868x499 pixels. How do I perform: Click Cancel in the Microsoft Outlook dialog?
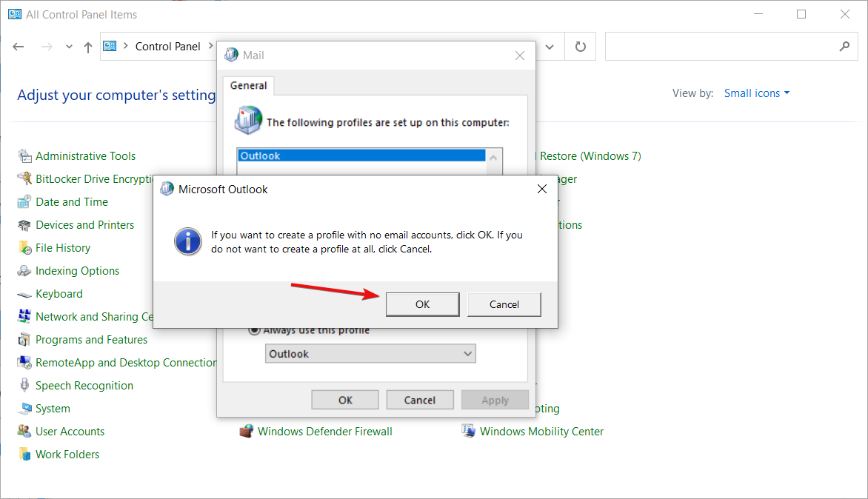click(504, 304)
